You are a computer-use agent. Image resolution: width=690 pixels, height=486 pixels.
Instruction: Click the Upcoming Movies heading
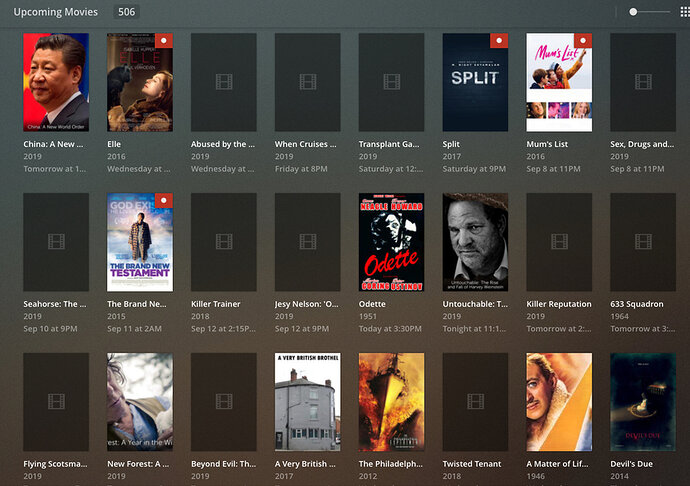click(x=55, y=12)
